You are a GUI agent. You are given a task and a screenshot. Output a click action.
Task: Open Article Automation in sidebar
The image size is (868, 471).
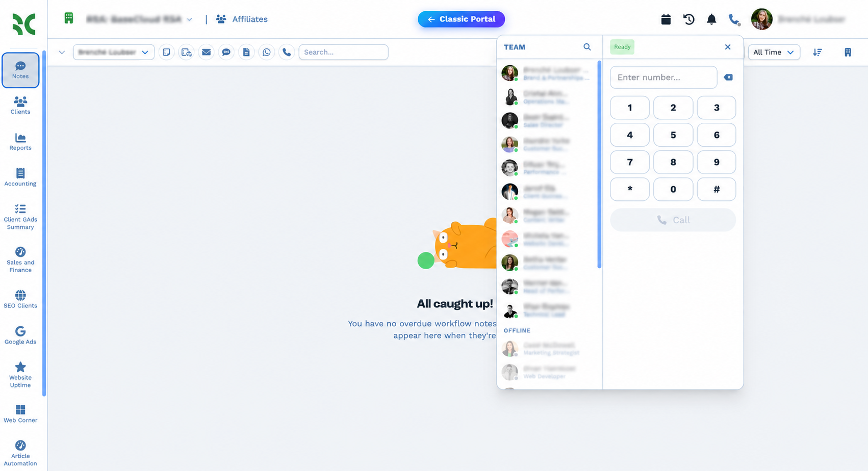click(x=20, y=453)
